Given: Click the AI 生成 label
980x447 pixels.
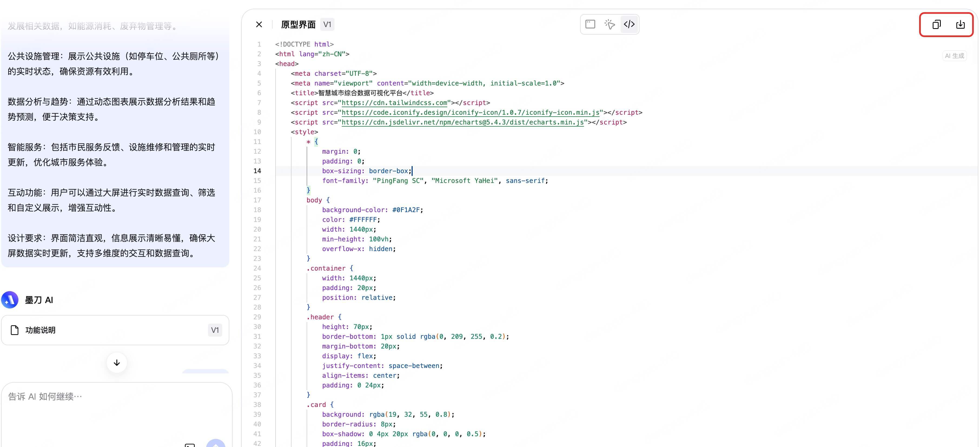Looking at the screenshot, I should 955,56.
